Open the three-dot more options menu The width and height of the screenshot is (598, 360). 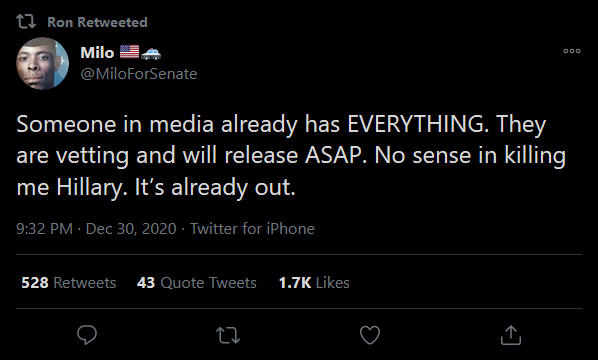tap(572, 51)
